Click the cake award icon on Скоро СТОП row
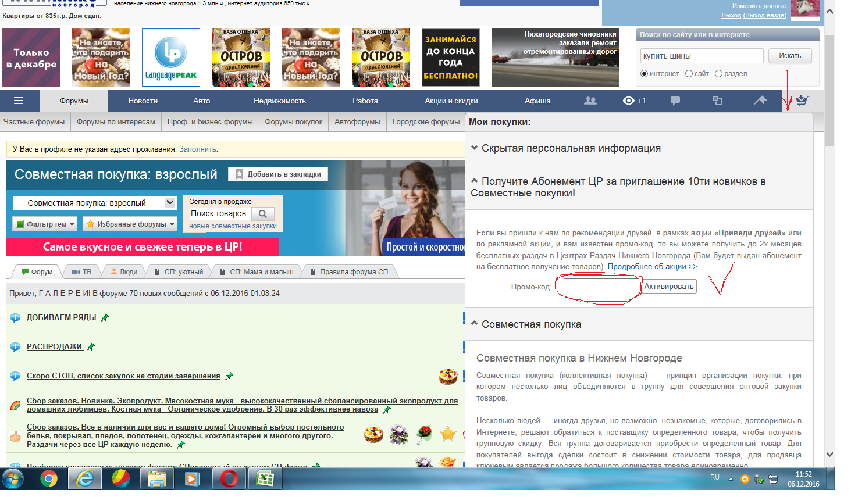Viewport: 851px width, 504px height. click(x=448, y=376)
